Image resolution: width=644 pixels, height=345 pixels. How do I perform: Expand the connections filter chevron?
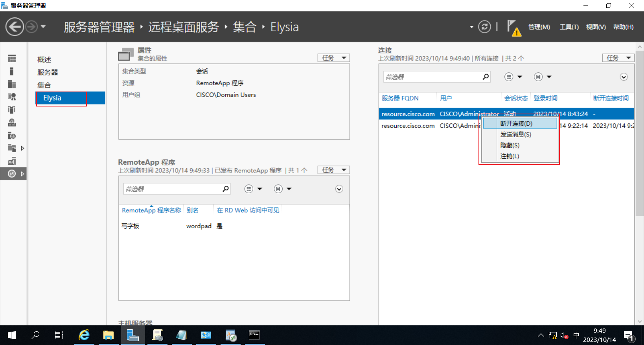click(624, 77)
